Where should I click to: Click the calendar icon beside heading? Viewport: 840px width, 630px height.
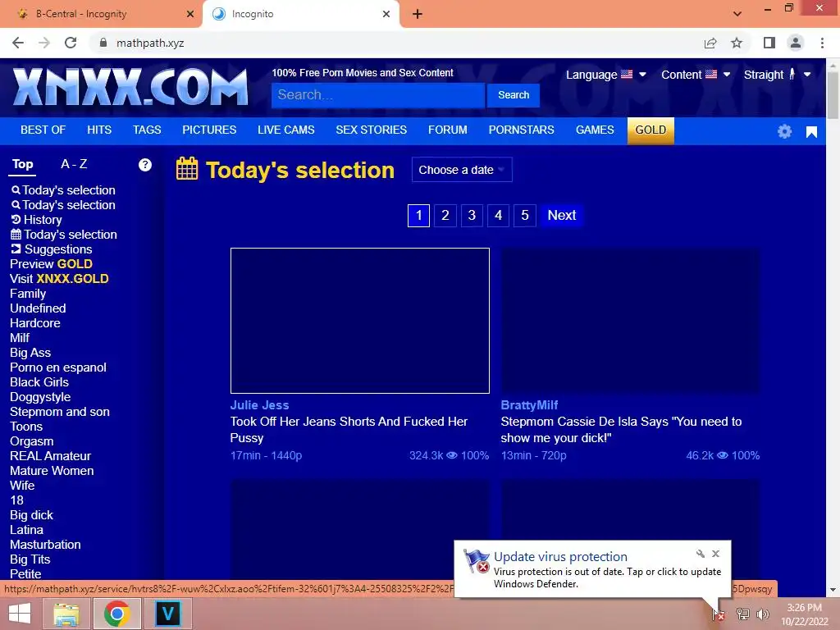(x=187, y=169)
